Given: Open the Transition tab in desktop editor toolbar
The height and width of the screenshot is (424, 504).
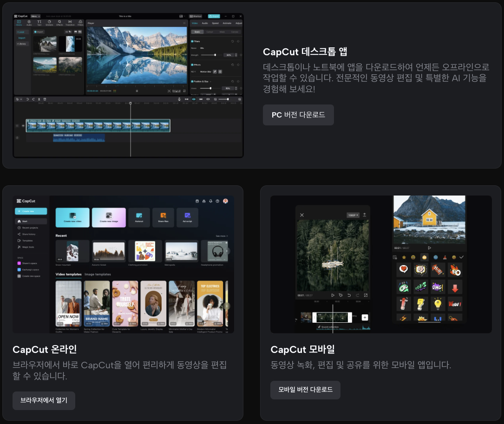Looking at the screenshot, I should pyautogui.click(x=70, y=23).
